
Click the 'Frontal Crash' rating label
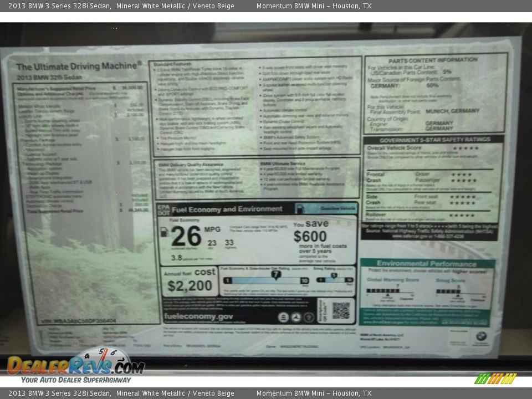[x=375, y=177]
